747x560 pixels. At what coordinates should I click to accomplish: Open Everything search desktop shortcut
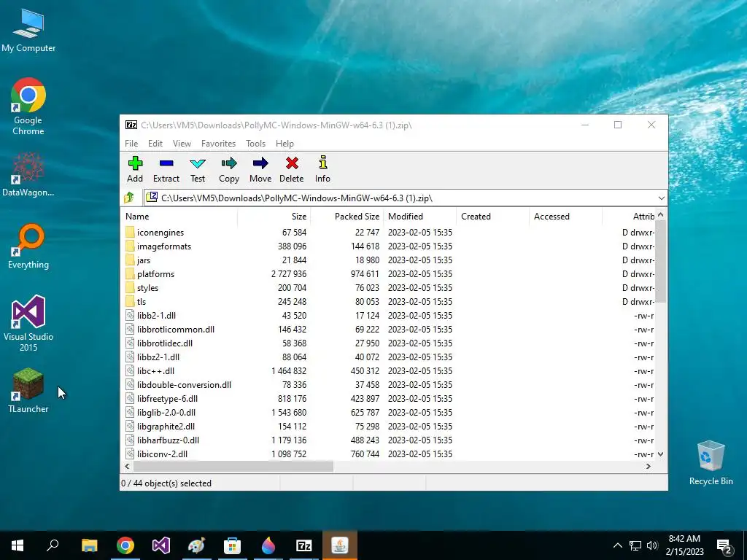(28, 246)
